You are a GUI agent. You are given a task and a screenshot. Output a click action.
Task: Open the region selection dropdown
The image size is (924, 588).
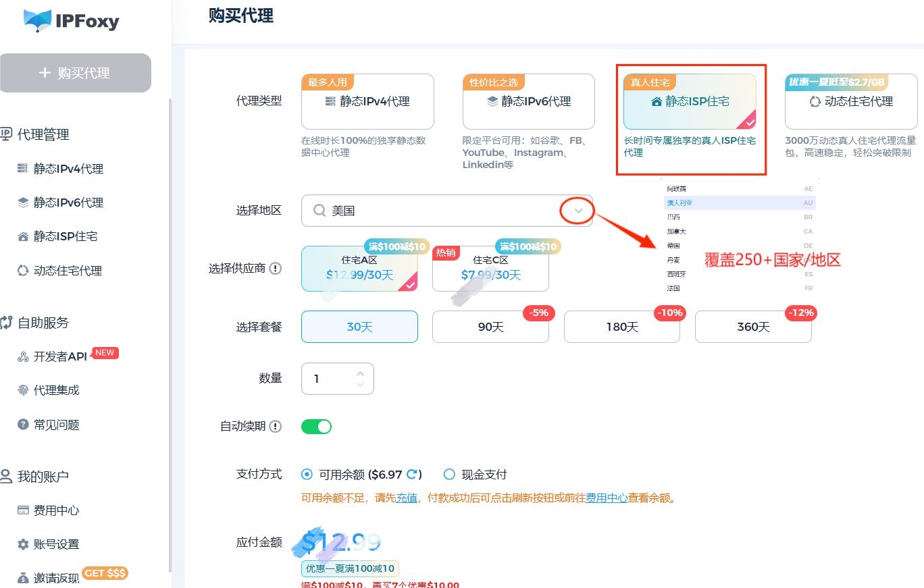(577, 210)
